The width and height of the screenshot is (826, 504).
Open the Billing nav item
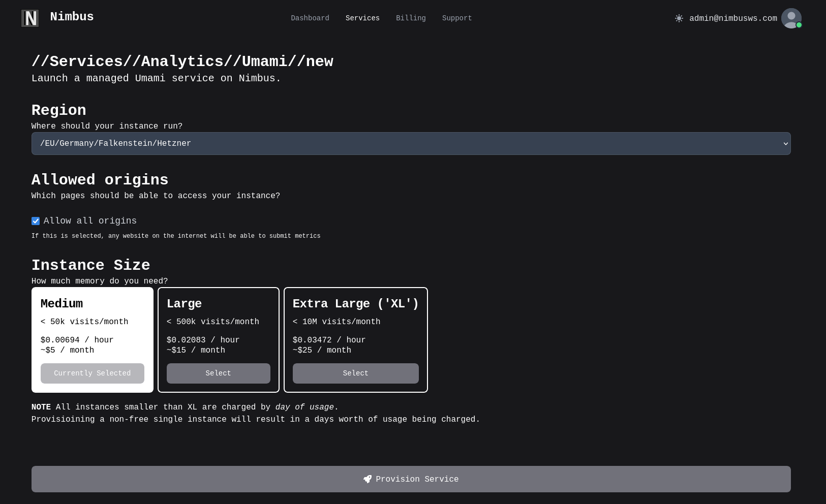coord(411,18)
